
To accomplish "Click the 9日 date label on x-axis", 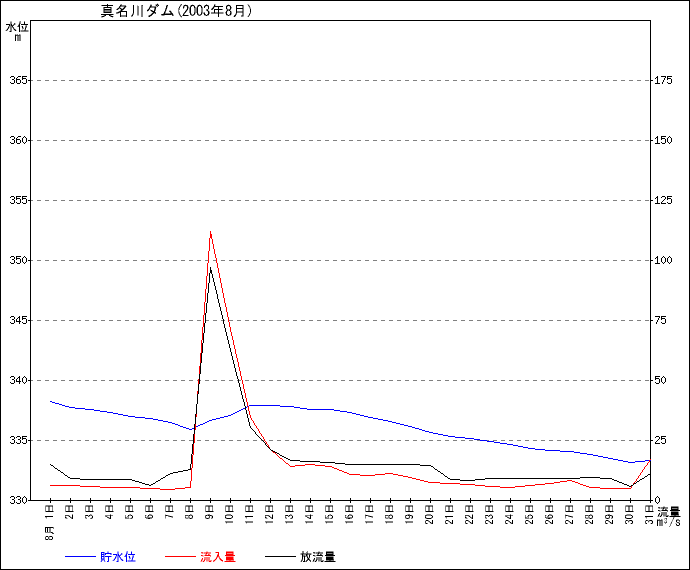I will (x=210, y=513).
